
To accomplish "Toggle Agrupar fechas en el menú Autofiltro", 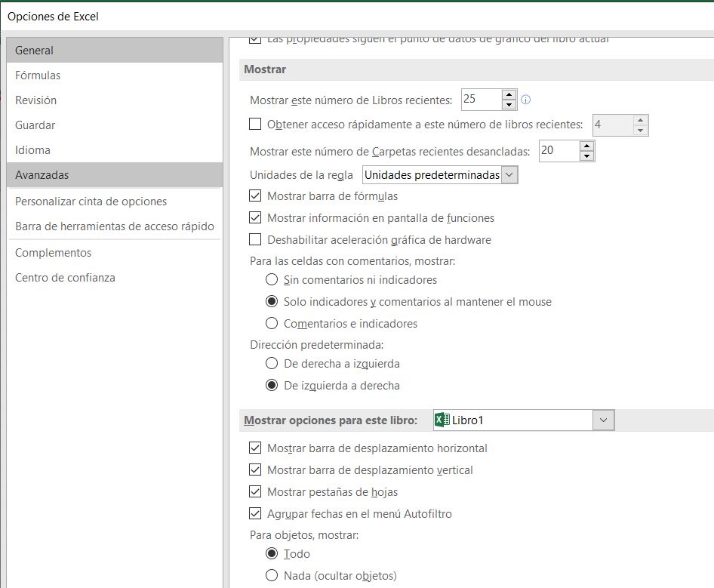I will pyautogui.click(x=255, y=514).
